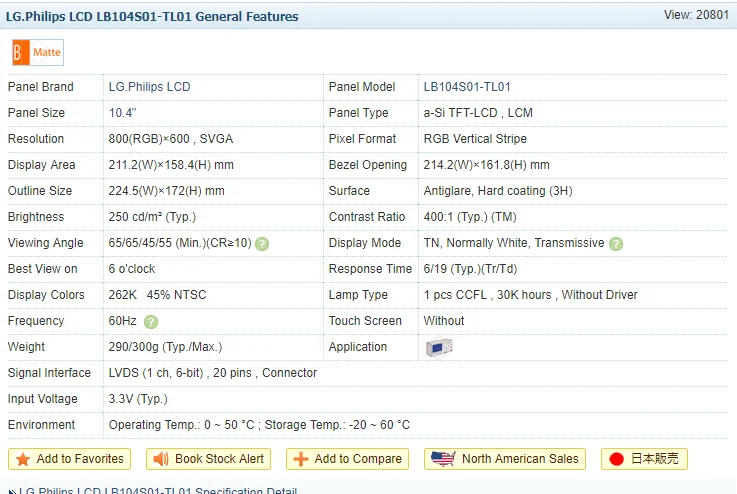Click the 60Hz frequency value
Image resolution: width=737 pixels, height=494 pixels.
click(122, 321)
